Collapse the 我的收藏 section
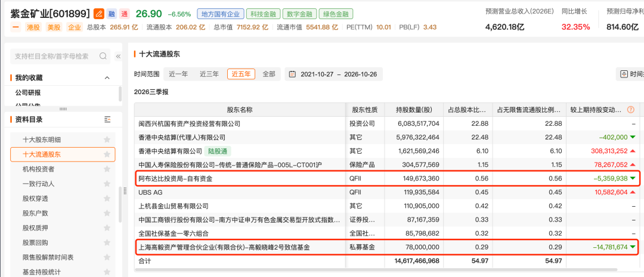The height and width of the screenshot is (277, 644). point(107,77)
